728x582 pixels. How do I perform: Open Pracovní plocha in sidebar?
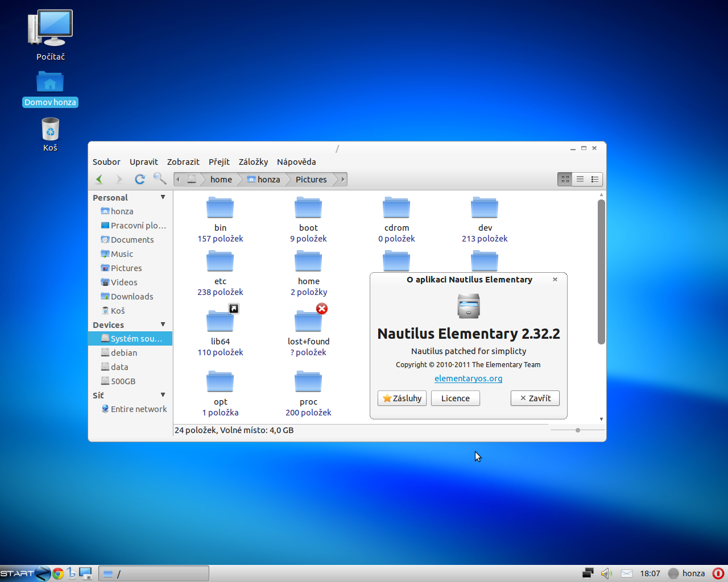tap(130, 226)
